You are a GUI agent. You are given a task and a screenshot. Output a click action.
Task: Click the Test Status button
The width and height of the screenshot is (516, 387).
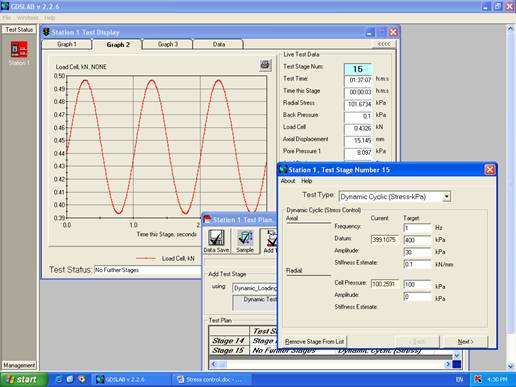(x=19, y=30)
